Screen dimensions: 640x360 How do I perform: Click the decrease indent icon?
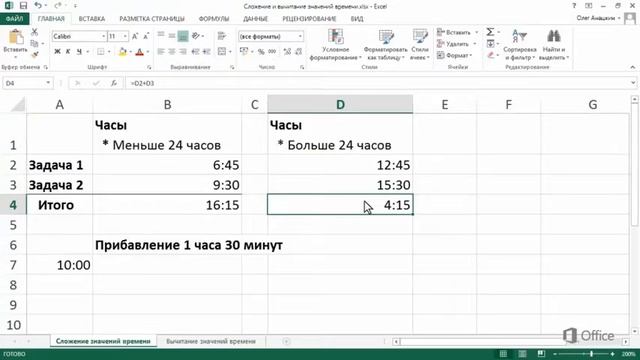196,51
